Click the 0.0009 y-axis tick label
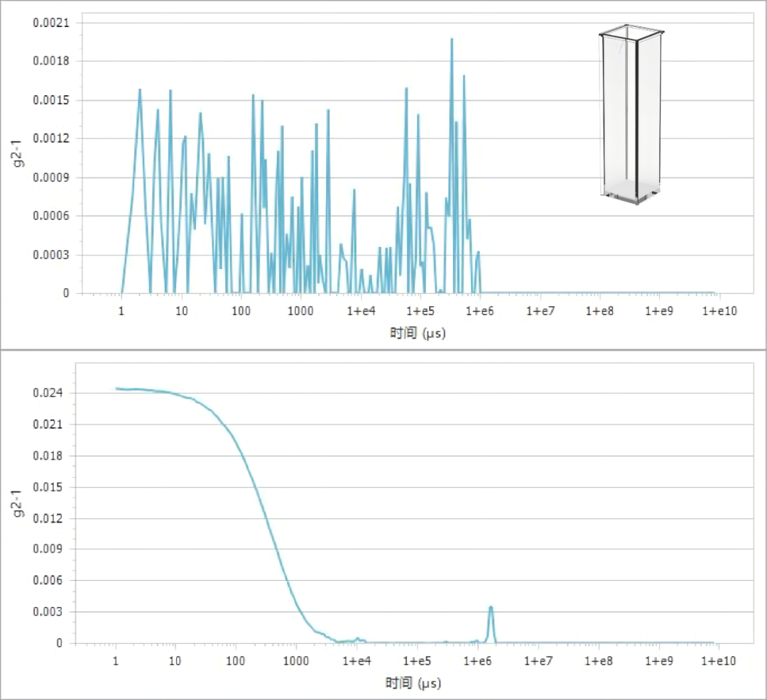 (51, 177)
